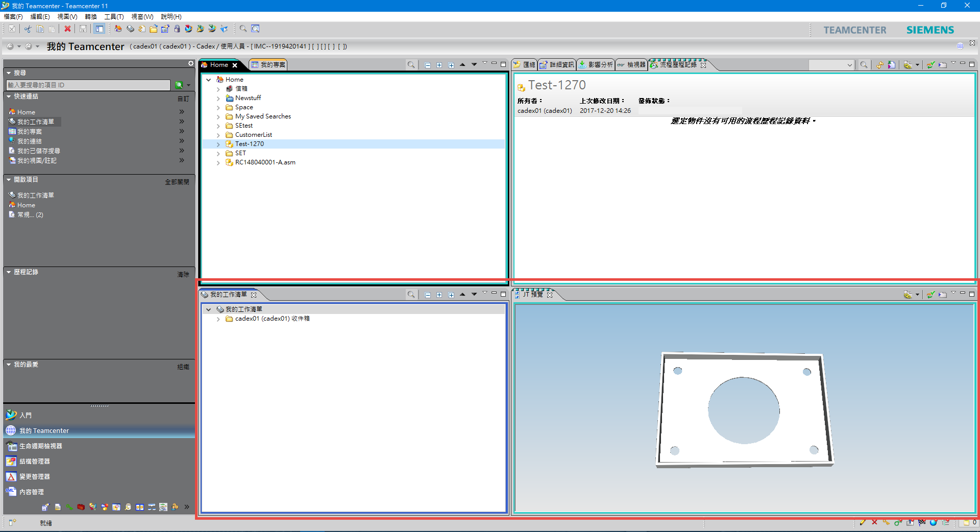
Task: Open the 視窗(W) menu
Action: pos(142,17)
